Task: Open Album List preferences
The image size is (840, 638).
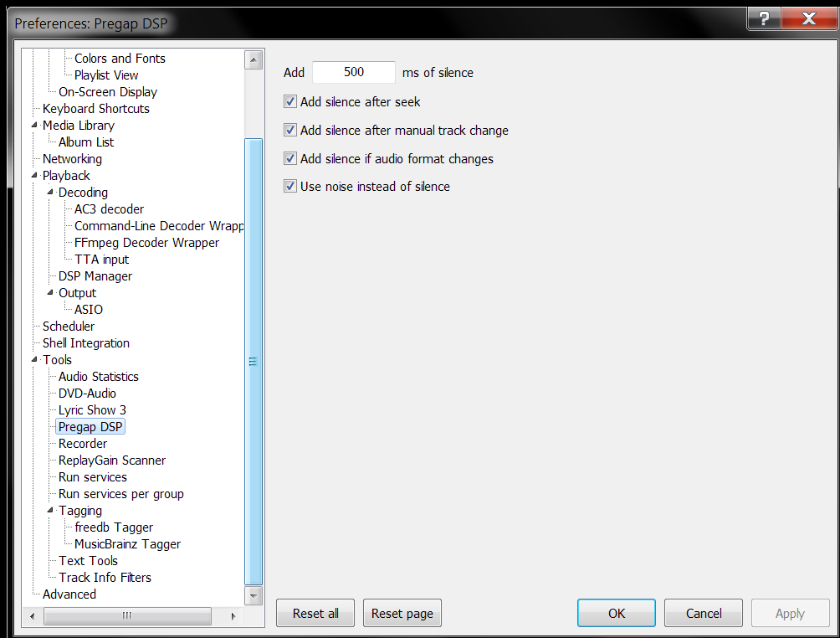Action: 85,142
